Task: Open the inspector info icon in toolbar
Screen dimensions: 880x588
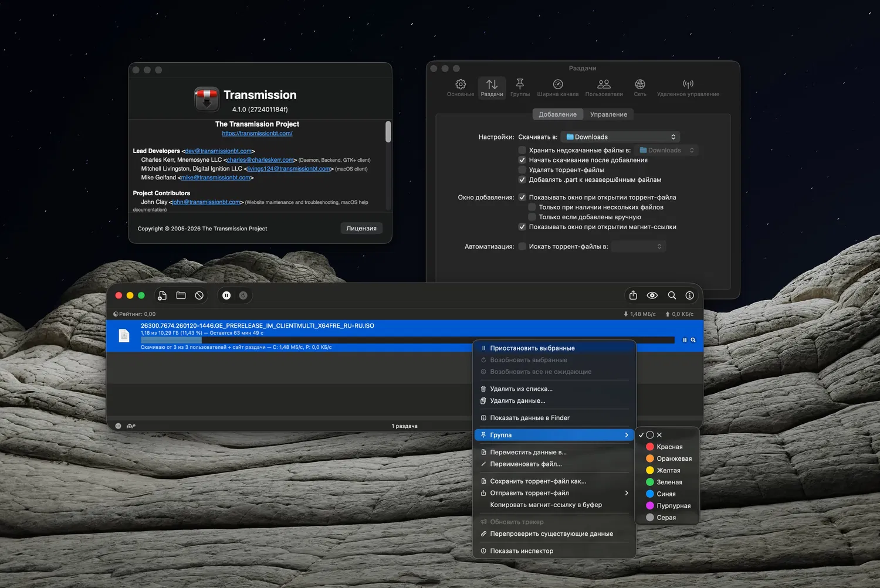Action: (690, 295)
